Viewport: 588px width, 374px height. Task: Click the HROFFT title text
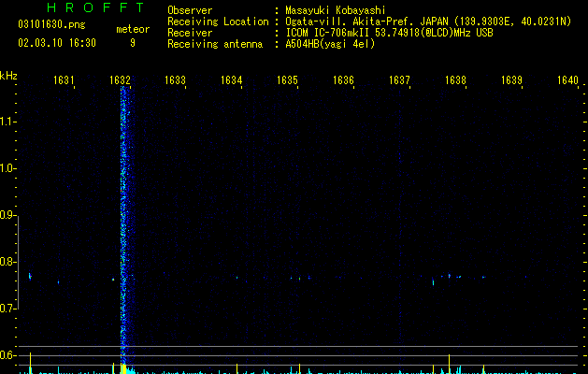click(95, 7)
